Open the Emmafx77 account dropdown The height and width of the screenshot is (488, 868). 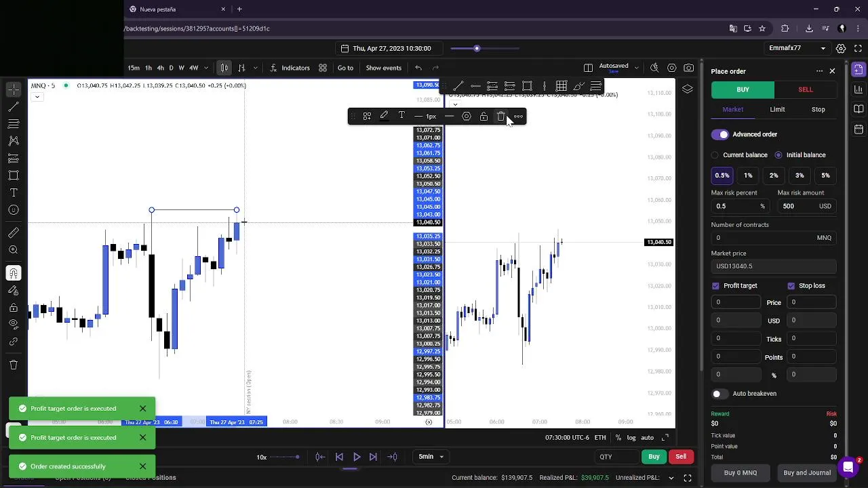pos(797,48)
